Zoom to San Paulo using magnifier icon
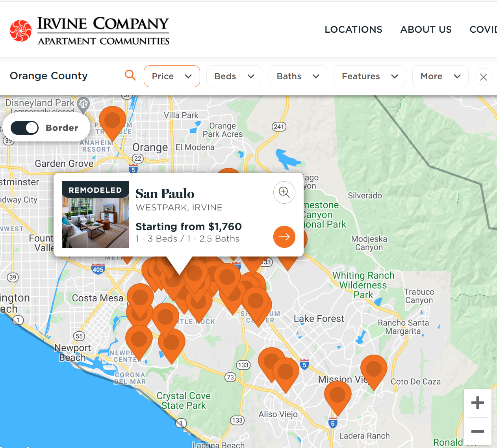The image size is (497, 448). click(x=284, y=192)
